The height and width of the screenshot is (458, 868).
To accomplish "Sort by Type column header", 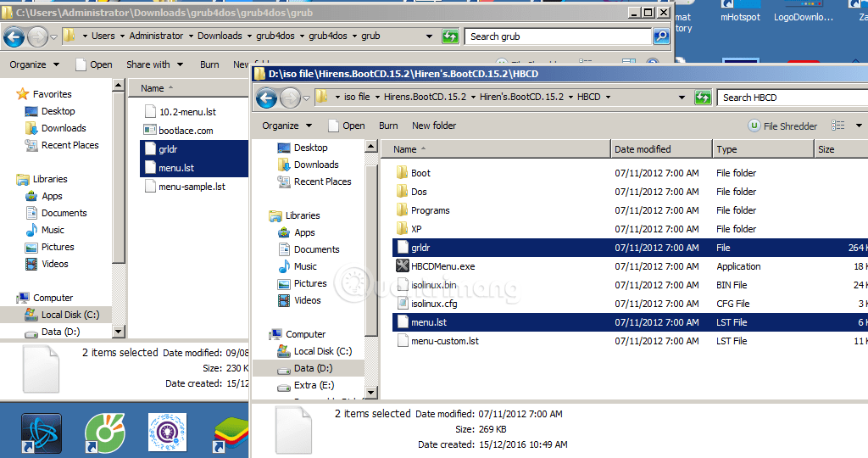I will click(x=763, y=149).
